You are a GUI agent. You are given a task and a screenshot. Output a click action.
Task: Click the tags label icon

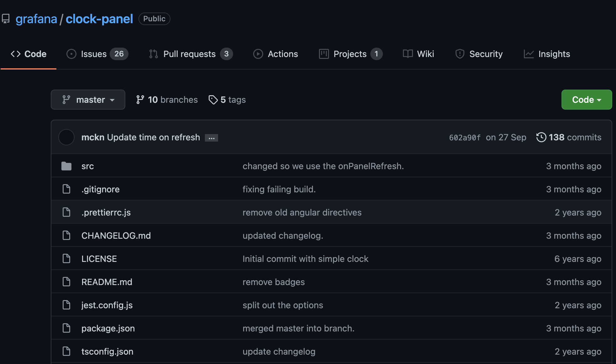213,100
